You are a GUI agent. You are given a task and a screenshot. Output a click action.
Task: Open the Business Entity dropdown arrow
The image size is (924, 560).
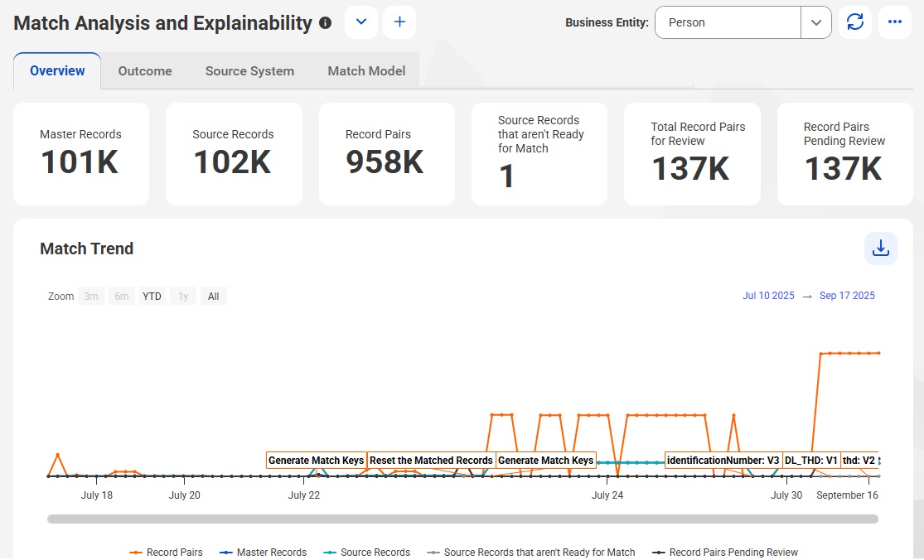click(816, 22)
